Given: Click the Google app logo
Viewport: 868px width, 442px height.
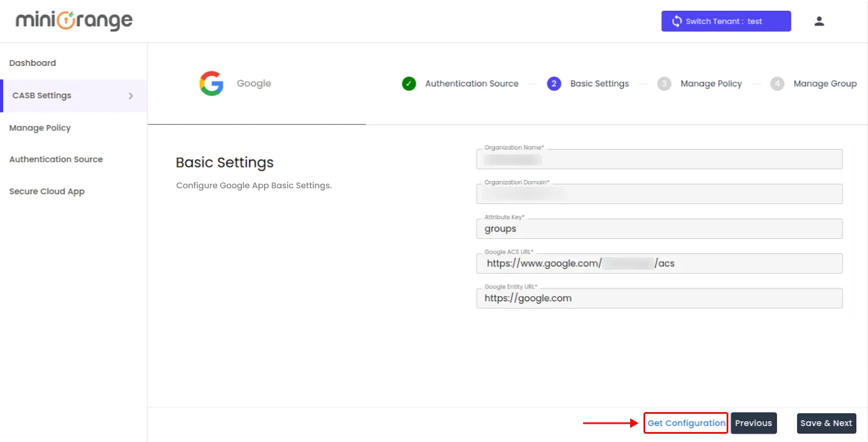Looking at the screenshot, I should click(211, 83).
